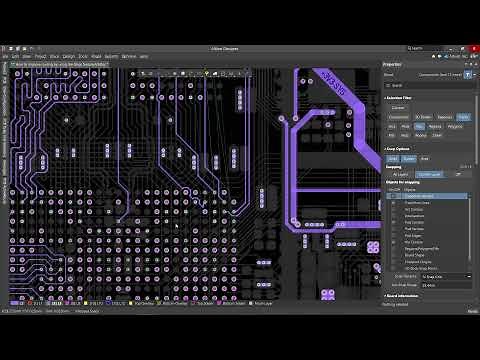480x360 pixels.
Task: Toggle the 3D Bodies selection filter button
Action: click(424, 117)
